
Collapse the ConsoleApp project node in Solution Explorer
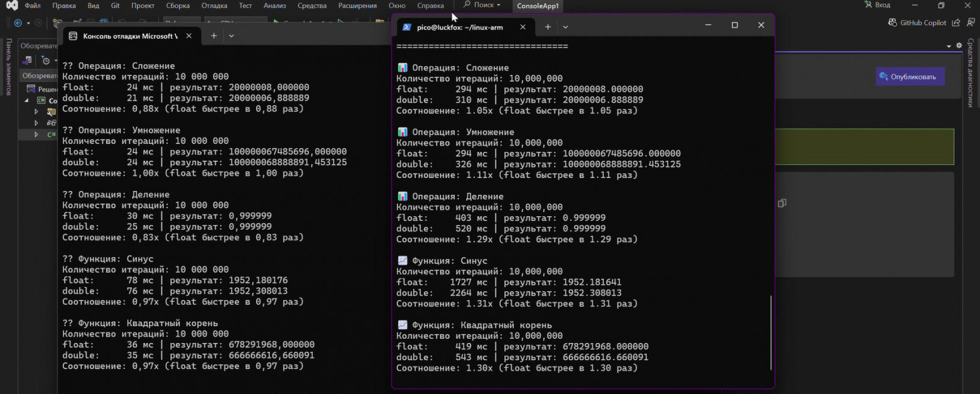26,101
